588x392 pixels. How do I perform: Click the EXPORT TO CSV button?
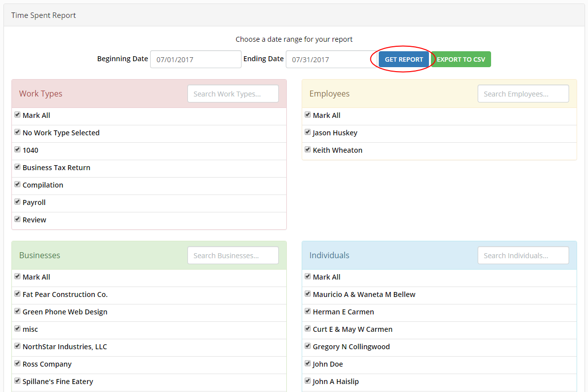[x=461, y=59]
